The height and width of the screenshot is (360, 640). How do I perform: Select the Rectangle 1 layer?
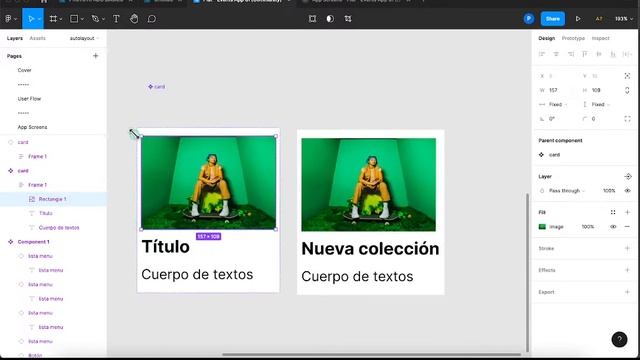(53, 199)
